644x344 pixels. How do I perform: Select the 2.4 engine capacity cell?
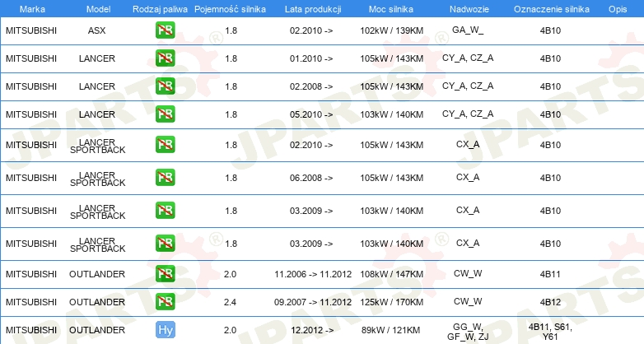[x=230, y=302]
